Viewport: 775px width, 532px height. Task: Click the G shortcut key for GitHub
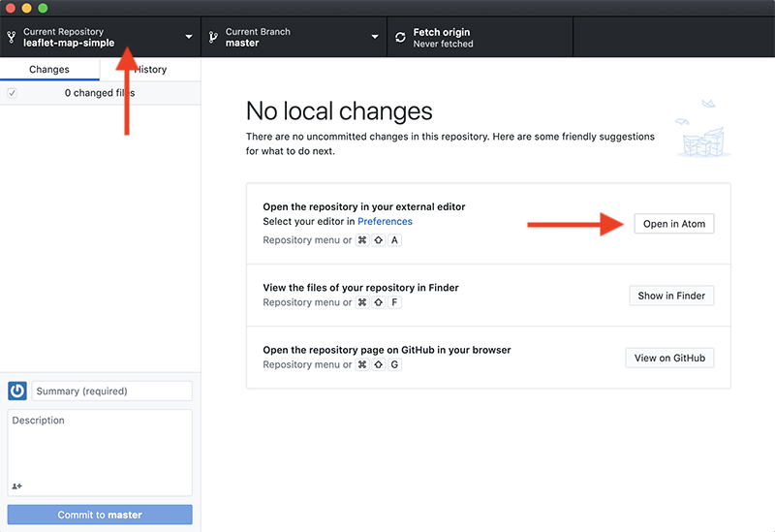tap(394, 365)
